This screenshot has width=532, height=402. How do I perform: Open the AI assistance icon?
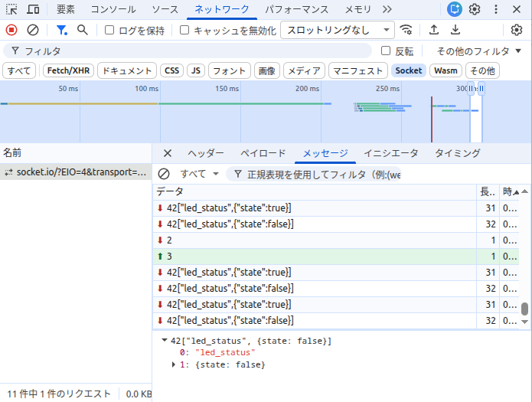pyautogui.click(x=454, y=9)
